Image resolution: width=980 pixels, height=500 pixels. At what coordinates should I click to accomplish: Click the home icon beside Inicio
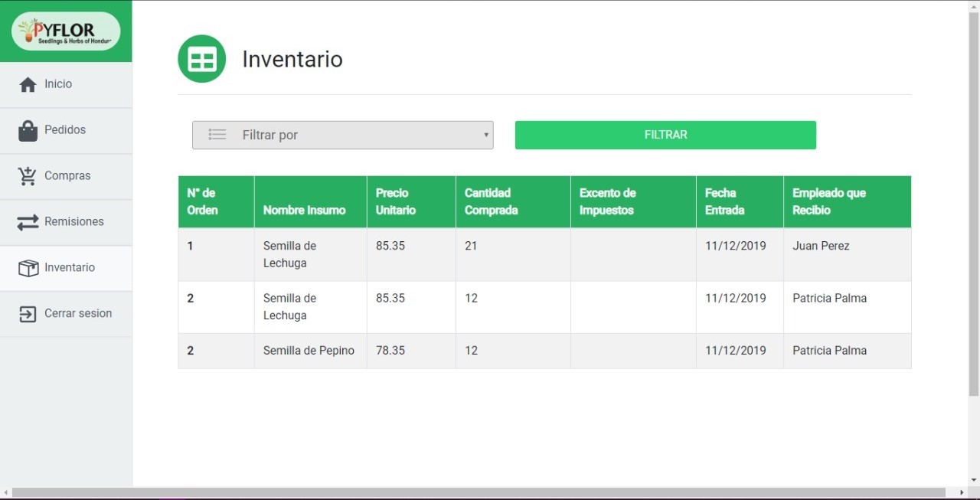[28, 83]
